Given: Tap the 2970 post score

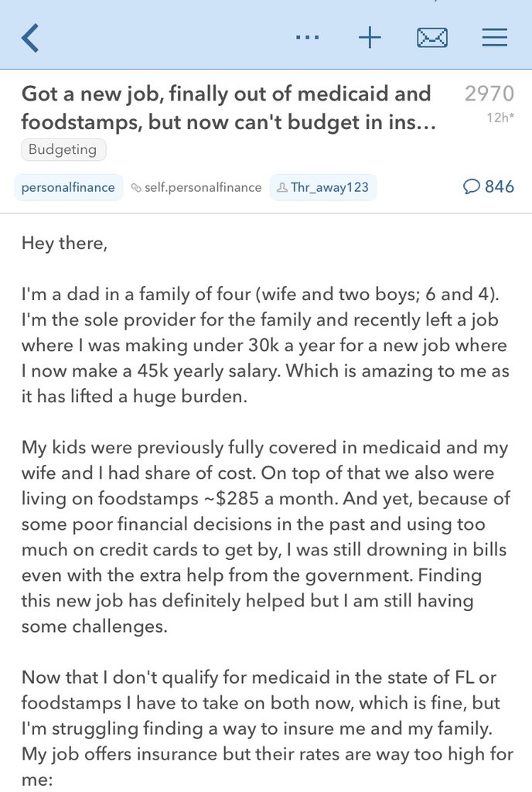Looking at the screenshot, I should click(x=489, y=94).
